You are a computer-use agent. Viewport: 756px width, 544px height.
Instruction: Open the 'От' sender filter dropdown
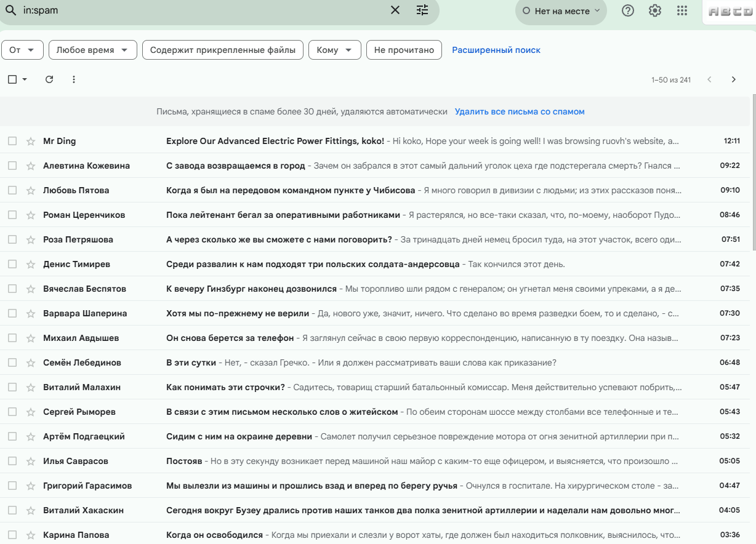(23, 50)
